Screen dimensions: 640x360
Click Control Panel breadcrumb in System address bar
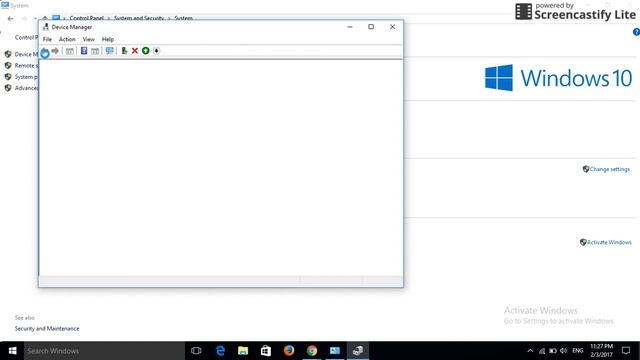(87, 18)
